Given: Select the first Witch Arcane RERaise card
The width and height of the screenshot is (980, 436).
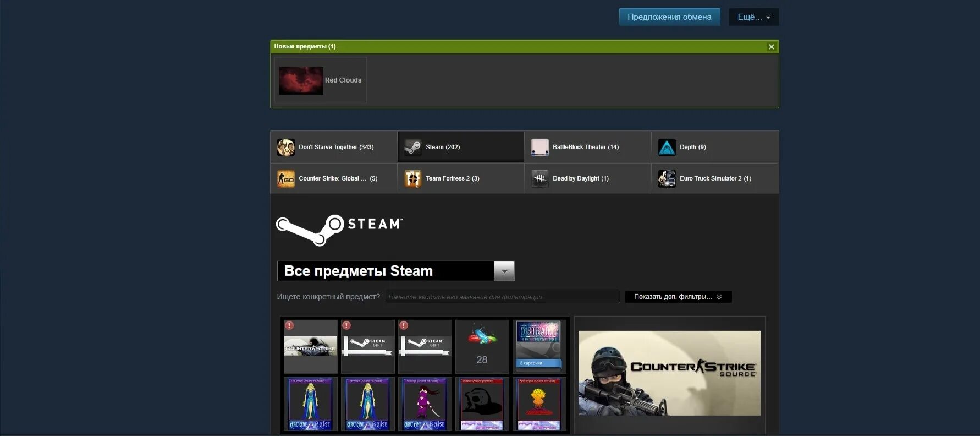Looking at the screenshot, I should point(311,404).
